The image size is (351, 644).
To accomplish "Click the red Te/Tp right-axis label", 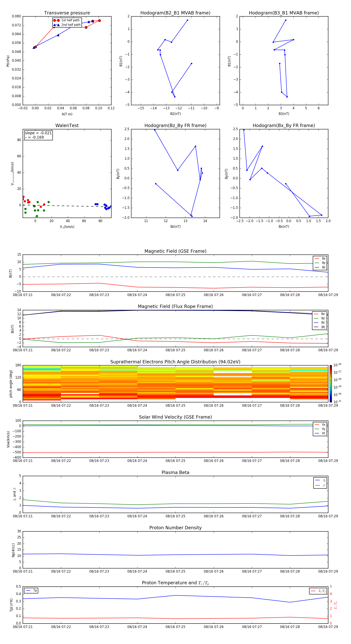I will tap(336, 605).
